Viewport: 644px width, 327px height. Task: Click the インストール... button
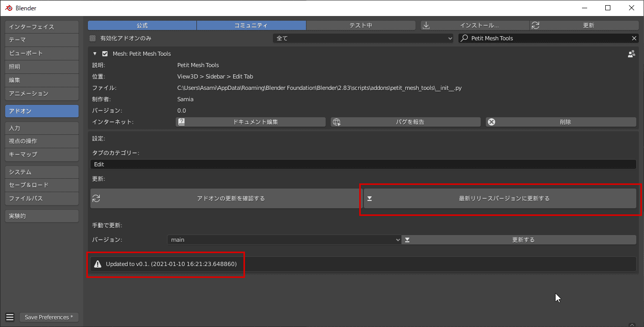(x=474, y=25)
